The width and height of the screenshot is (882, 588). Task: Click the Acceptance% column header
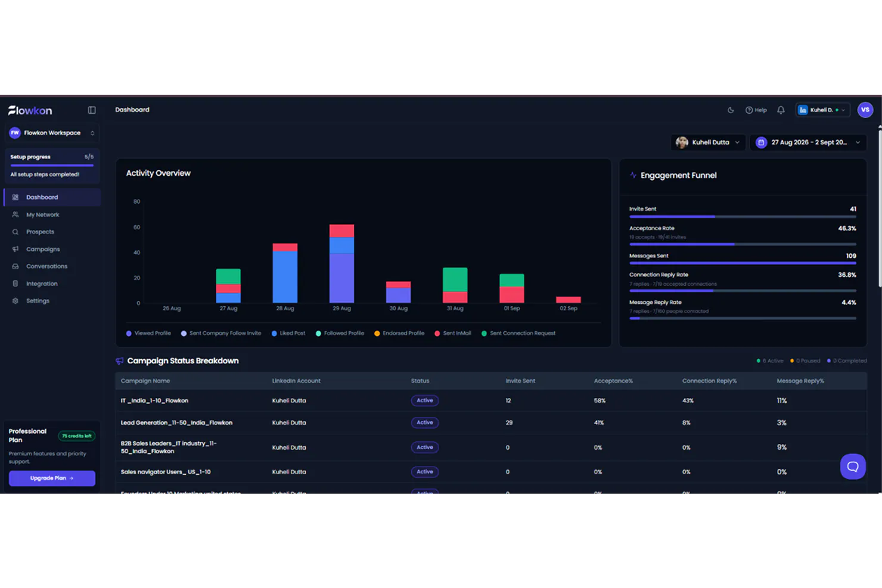(613, 381)
